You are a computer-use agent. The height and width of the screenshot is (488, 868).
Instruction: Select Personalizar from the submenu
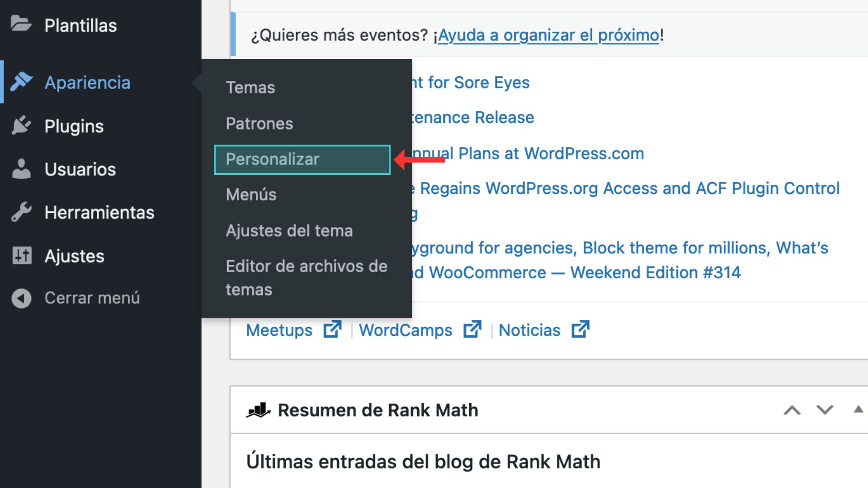point(273,160)
